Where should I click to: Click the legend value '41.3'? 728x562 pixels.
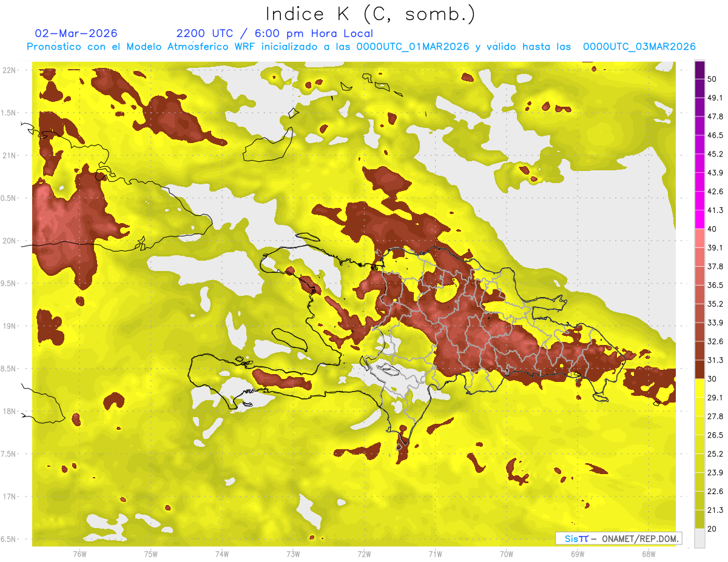(x=716, y=210)
